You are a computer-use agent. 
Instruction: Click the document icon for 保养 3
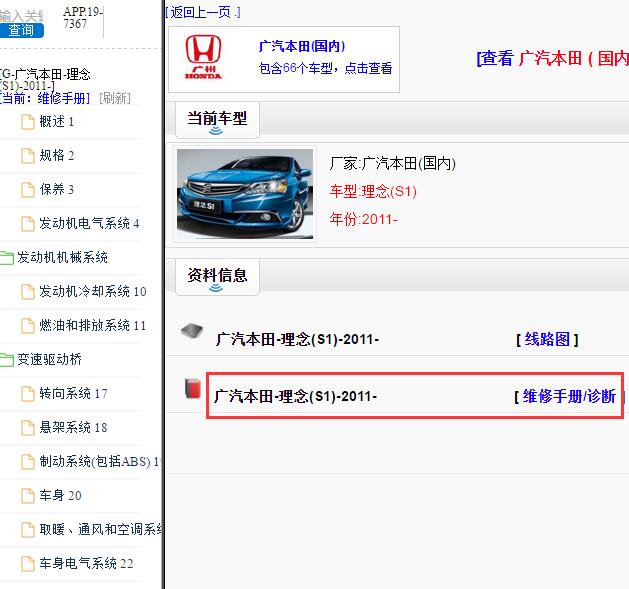click(28, 189)
